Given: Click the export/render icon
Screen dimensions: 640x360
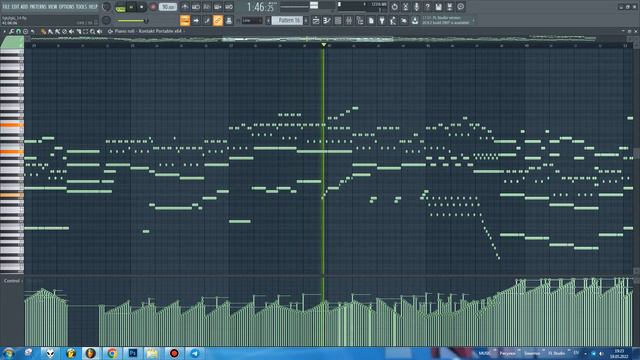Looking at the screenshot, I should point(449,7).
